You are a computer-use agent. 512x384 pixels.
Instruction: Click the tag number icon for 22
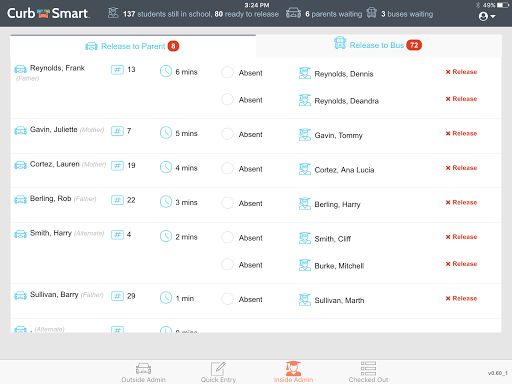117,200
